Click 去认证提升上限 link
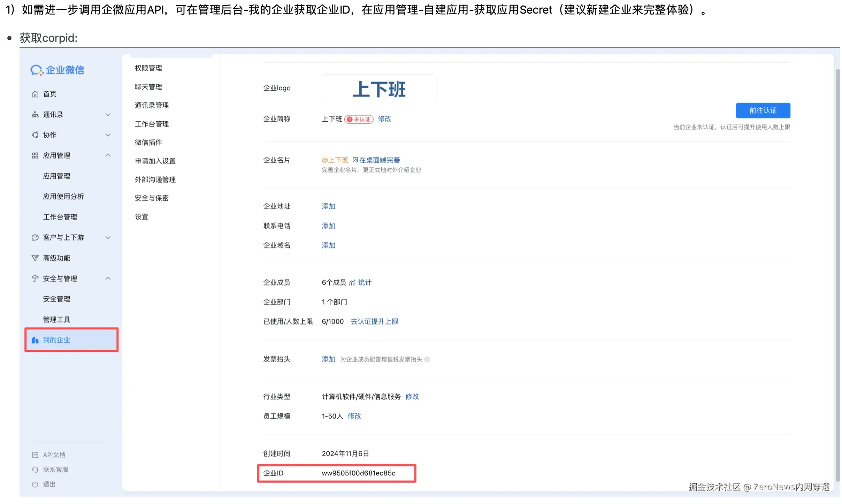Image resolution: width=842 pixels, height=504 pixels. [x=374, y=322]
